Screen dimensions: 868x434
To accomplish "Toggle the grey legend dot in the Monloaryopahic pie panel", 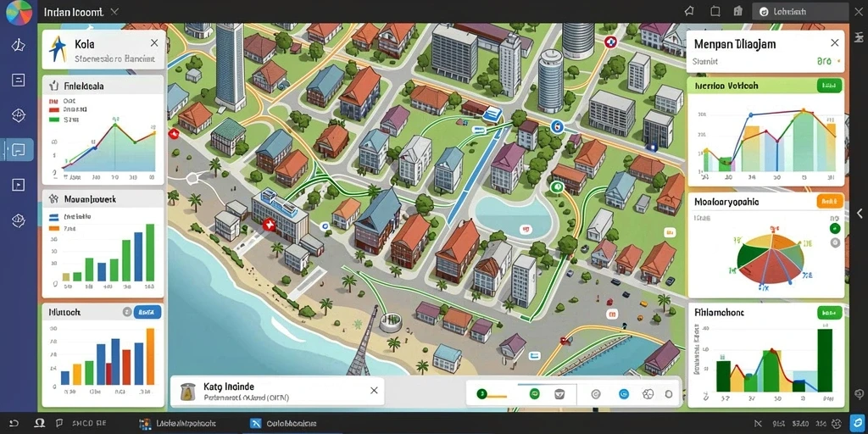I will [835, 242].
